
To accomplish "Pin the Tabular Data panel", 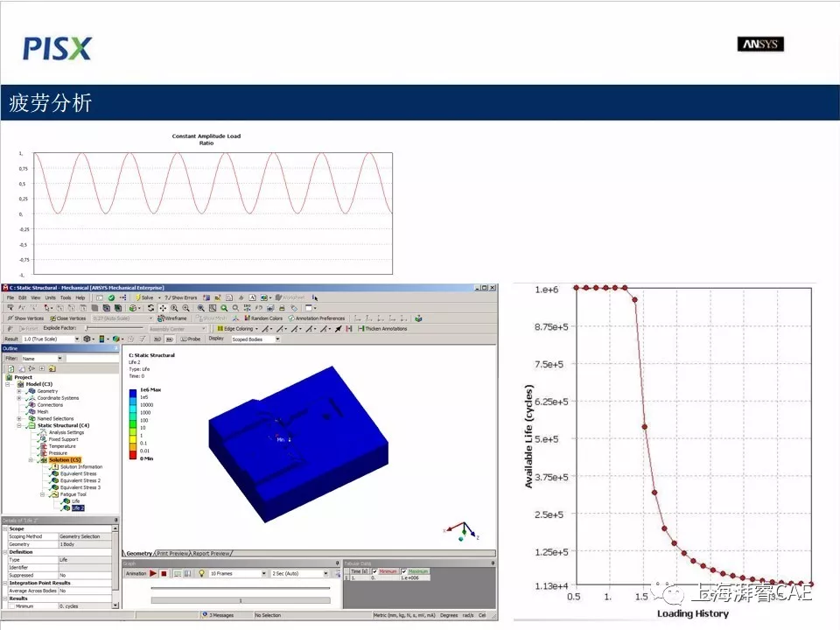I will (x=493, y=563).
